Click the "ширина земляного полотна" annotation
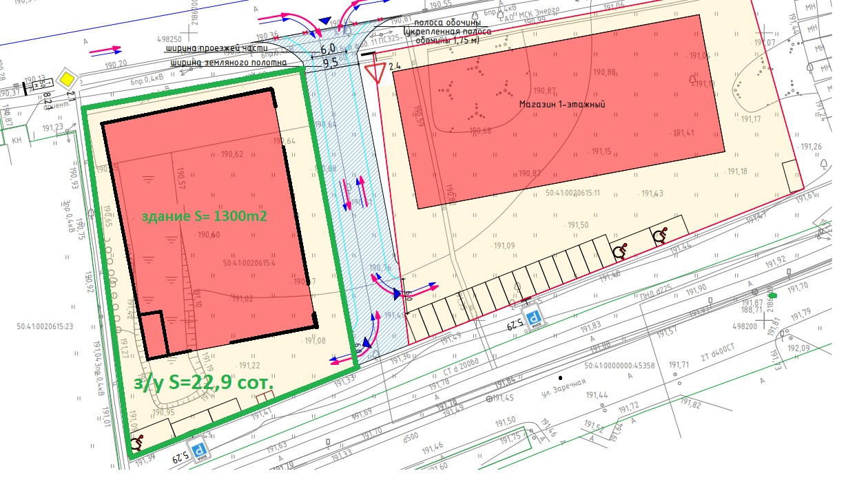 pyautogui.click(x=225, y=62)
